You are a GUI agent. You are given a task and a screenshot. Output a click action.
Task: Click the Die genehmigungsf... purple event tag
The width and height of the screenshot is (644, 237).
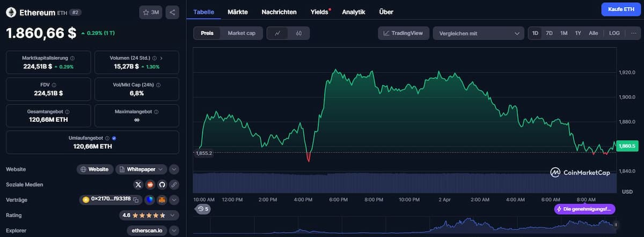coord(584,209)
